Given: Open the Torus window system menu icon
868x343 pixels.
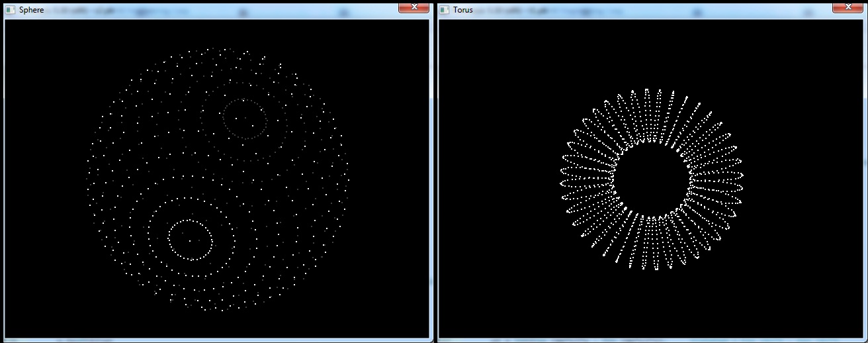Looking at the screenshot, I should [x=445, y=10].
